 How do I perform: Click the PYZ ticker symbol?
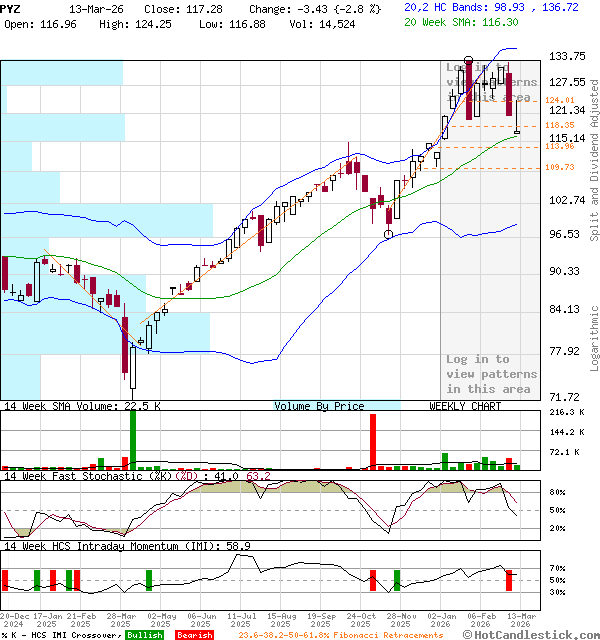(11, 7)
